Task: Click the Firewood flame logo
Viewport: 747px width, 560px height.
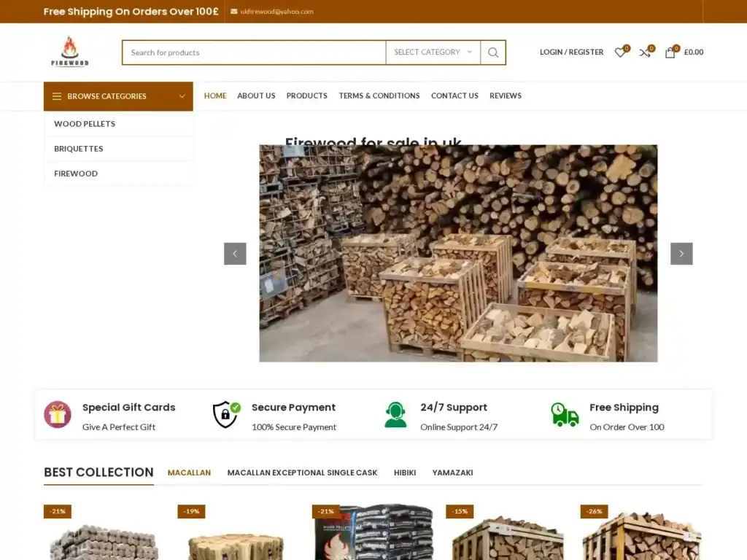Action: coord(70,51)
